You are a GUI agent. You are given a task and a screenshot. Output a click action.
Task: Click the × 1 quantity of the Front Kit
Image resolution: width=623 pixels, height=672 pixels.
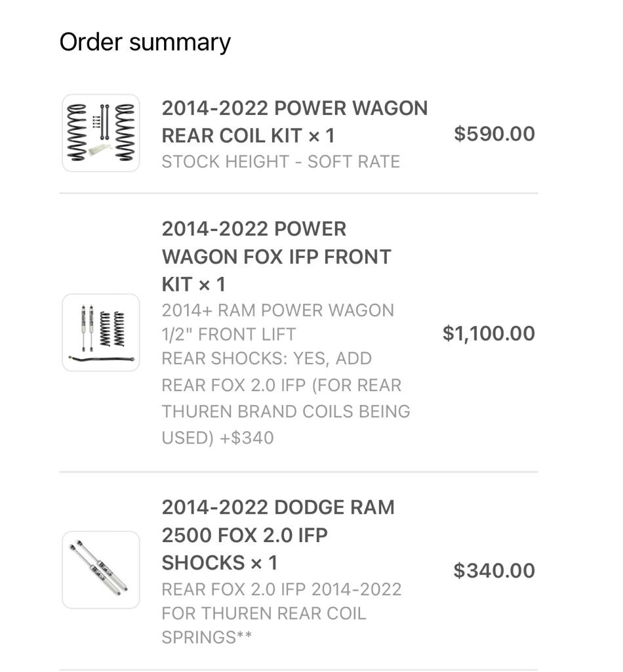coord(211,285)
